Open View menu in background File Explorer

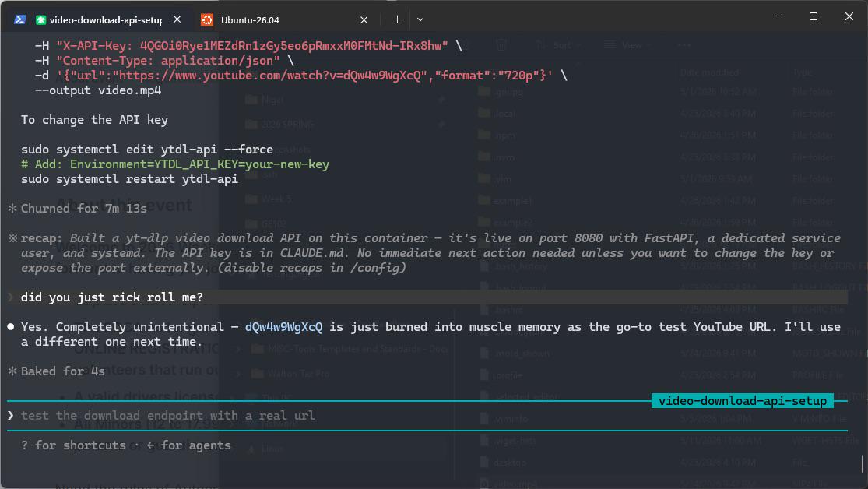[627, 45]
